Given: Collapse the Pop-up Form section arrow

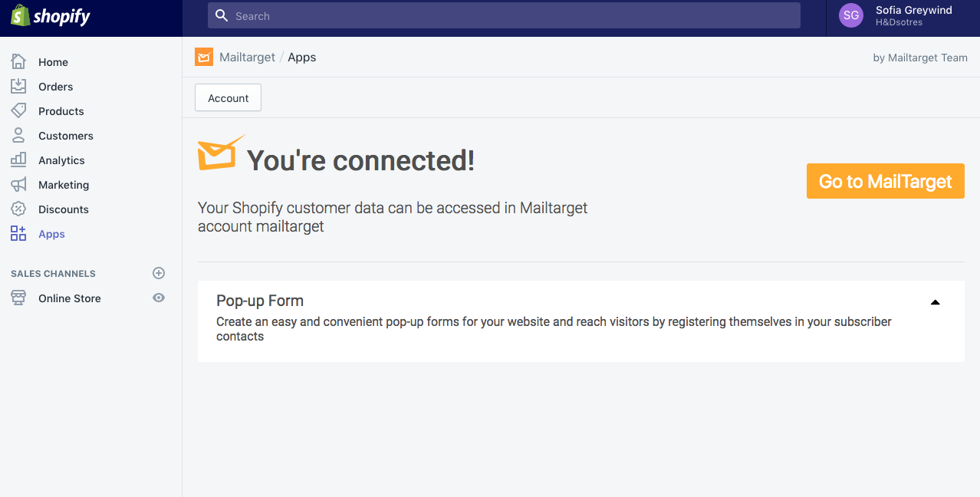Looking at the screenshot, I should coord(935,302).
